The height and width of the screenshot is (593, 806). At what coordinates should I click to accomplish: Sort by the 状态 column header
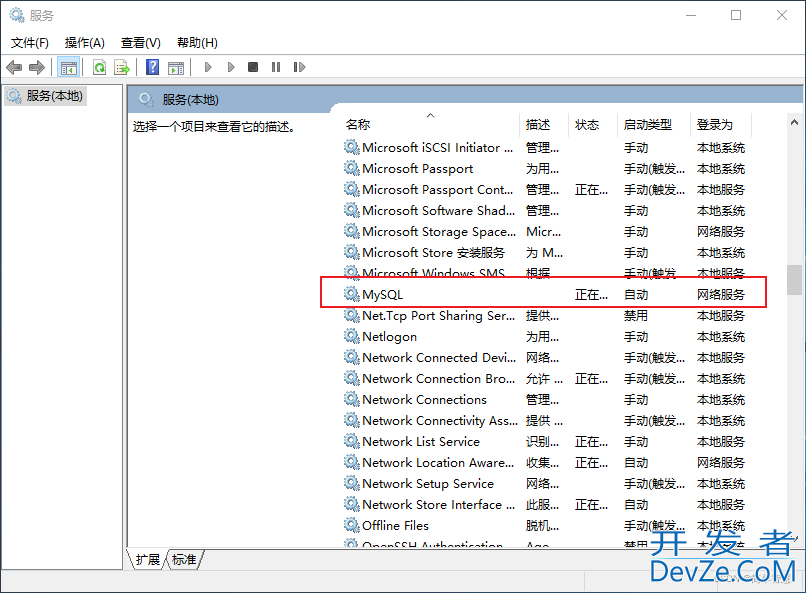pos(593,124)
